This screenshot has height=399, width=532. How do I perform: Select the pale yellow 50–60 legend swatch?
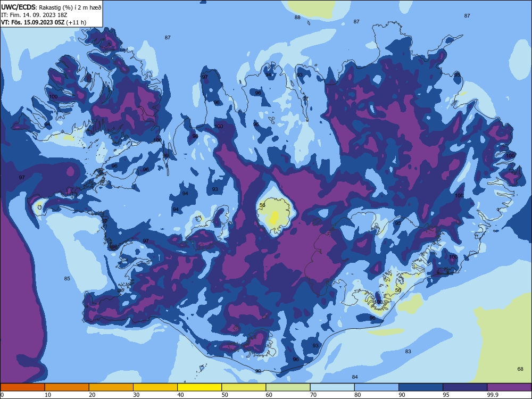(244, 387)
